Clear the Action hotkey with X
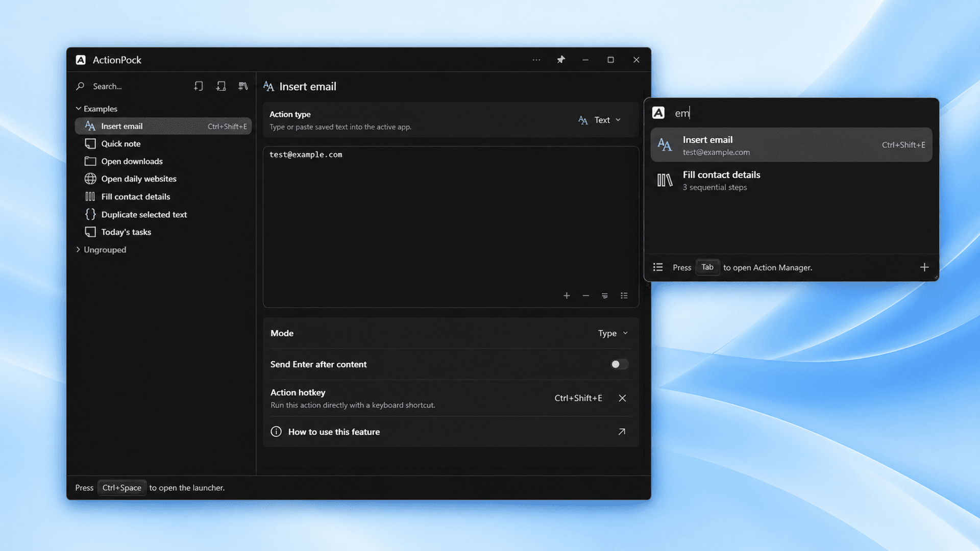The height and width of the screenshot is (551, 980). [x=622, y=398]
